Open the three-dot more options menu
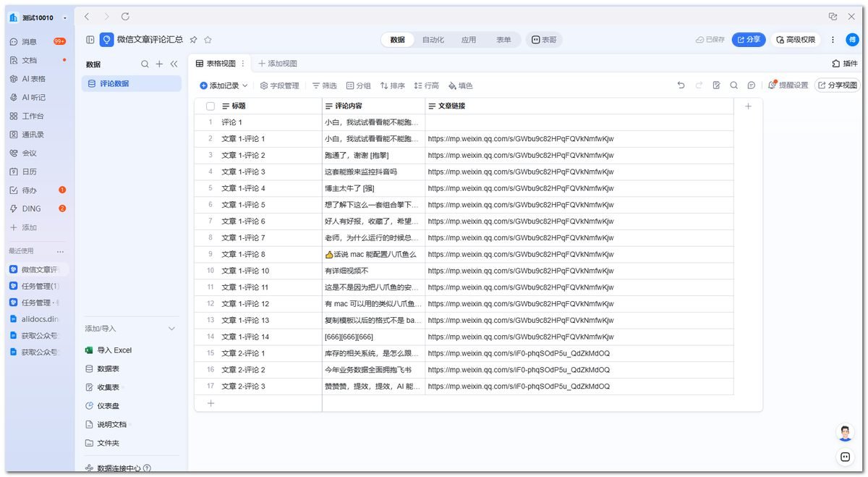Screen dimensions: 868x477 (833, 40)
